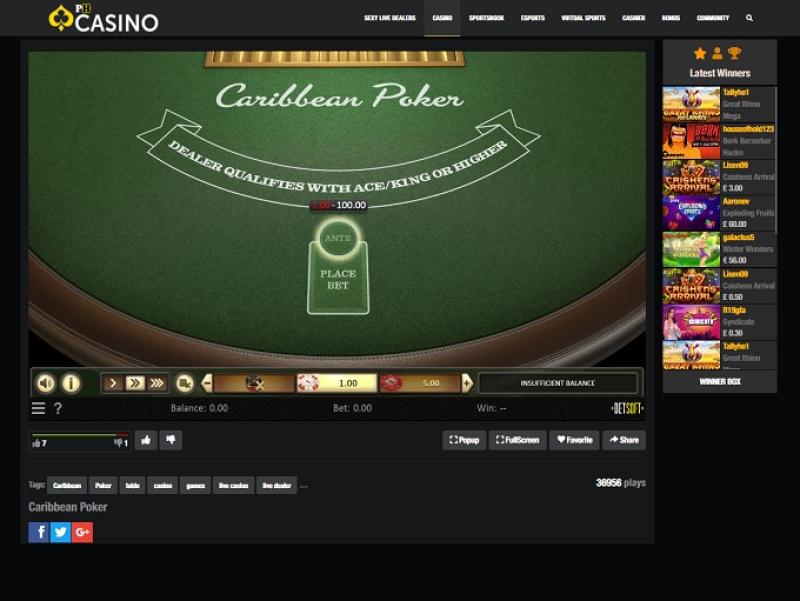
Task: Place a bet on the Ante circle
Action: (338, 238)
